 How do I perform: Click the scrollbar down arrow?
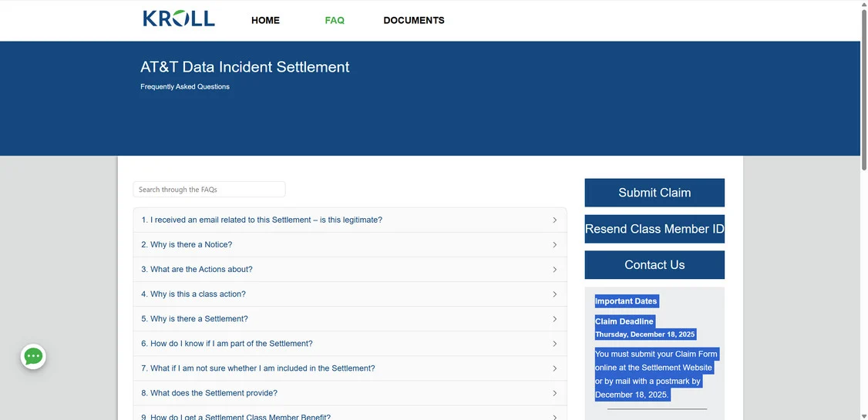coord(863,415)
